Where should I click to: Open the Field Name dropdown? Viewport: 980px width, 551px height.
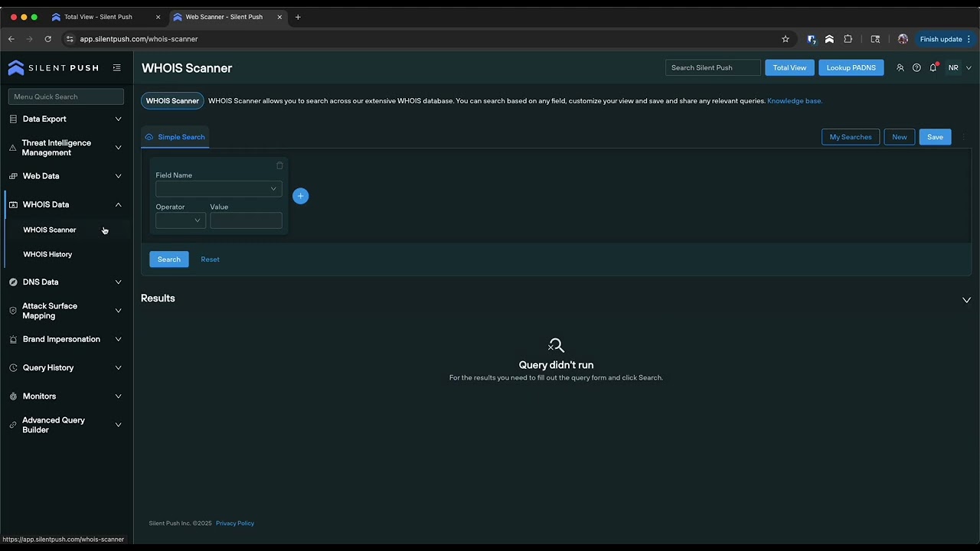click(x=218, y=189)
